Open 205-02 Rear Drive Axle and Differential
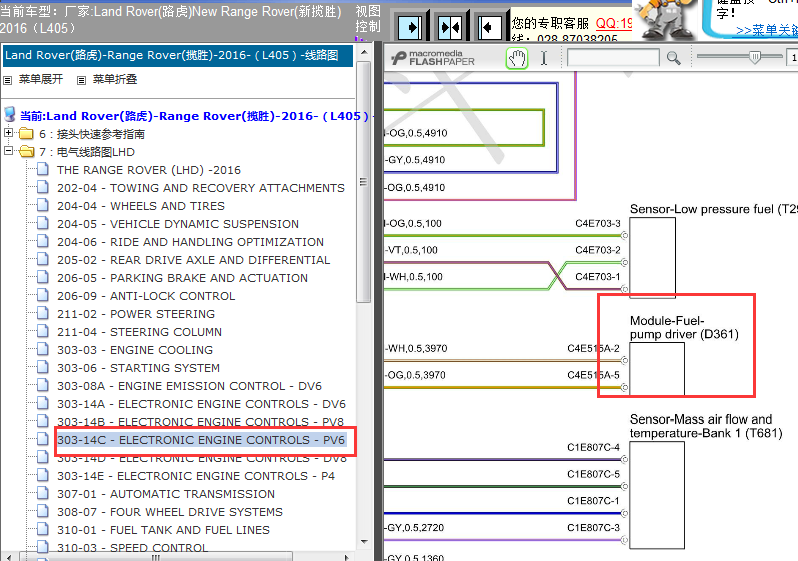The image size is (798, 561). point(193,260)
